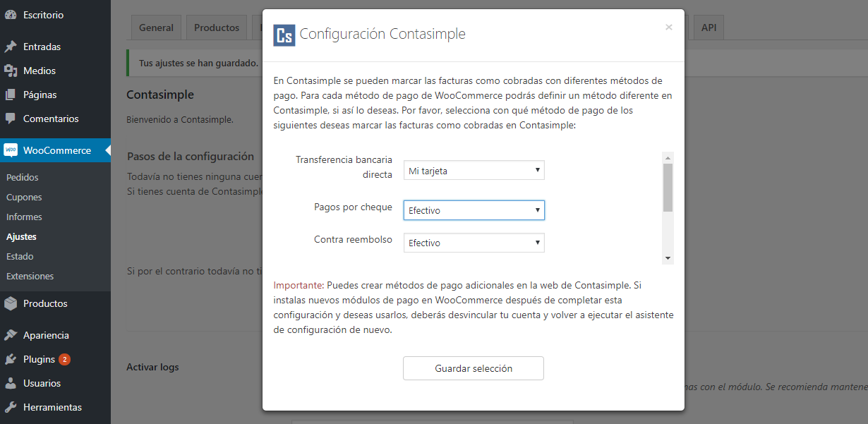The image size is (868, 424).
Task: Click the Entradas pin icon
Action: click(x=11, y=47)
